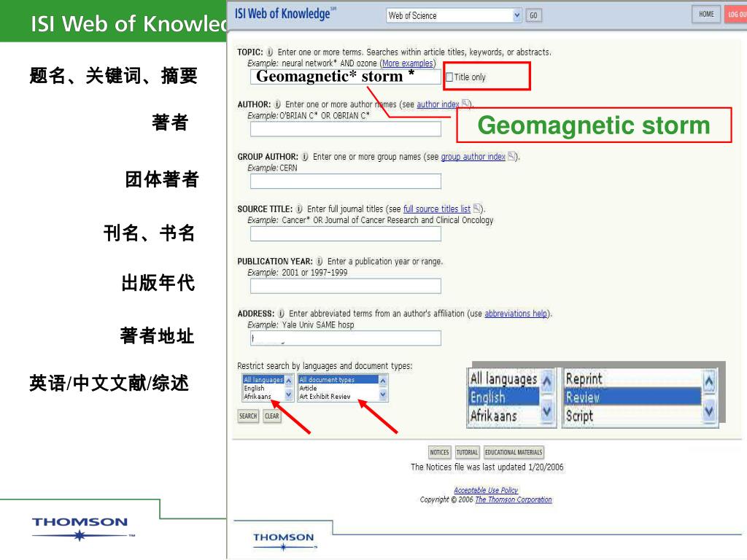This screenshot has height=560, width=747.
Task: Click enlarged document list up arrow
Action: pos(709,381)
